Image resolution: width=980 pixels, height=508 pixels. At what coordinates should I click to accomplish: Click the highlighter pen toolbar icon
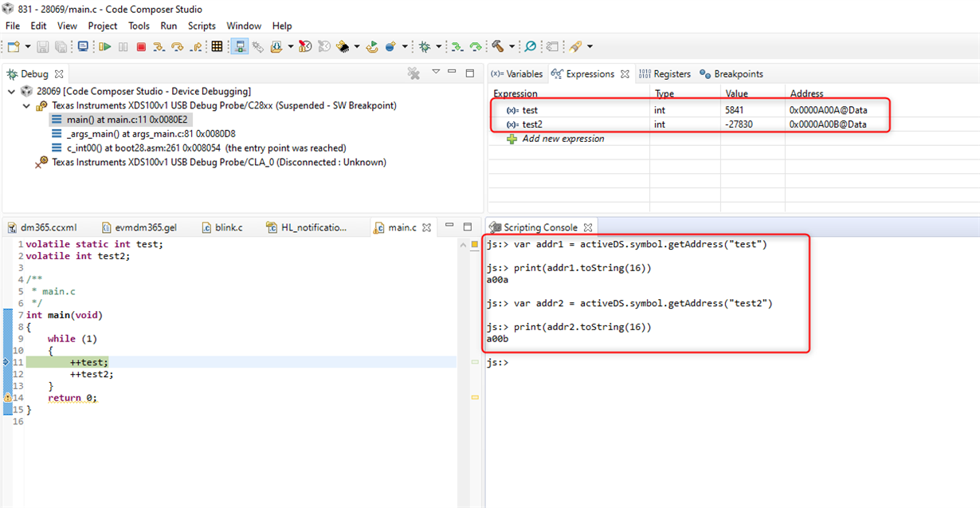[x=575, y=47]
